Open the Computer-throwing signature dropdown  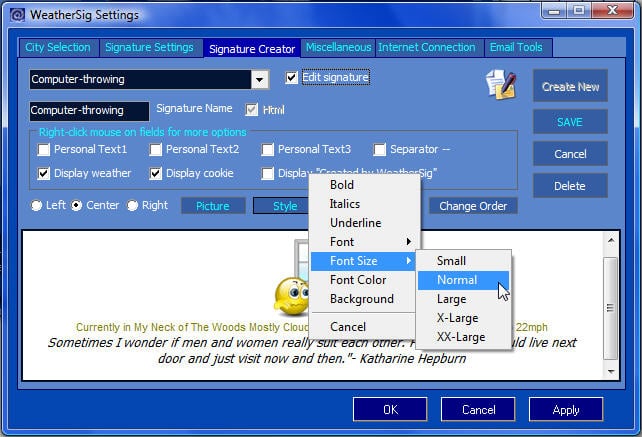[259, 79]
